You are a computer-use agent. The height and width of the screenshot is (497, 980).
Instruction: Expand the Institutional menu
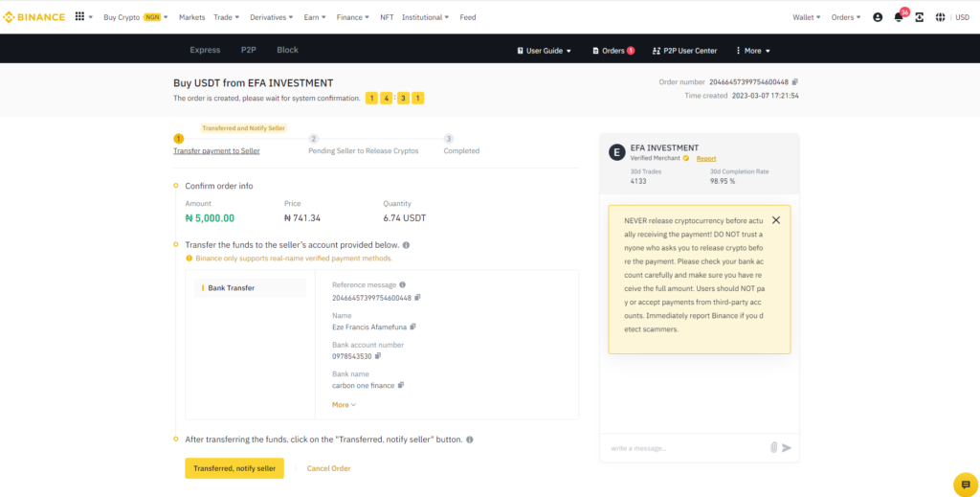426,17
